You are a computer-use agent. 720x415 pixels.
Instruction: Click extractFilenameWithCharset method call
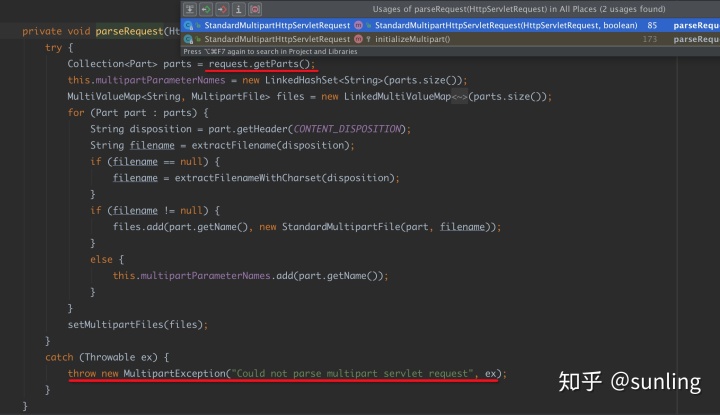248,178
